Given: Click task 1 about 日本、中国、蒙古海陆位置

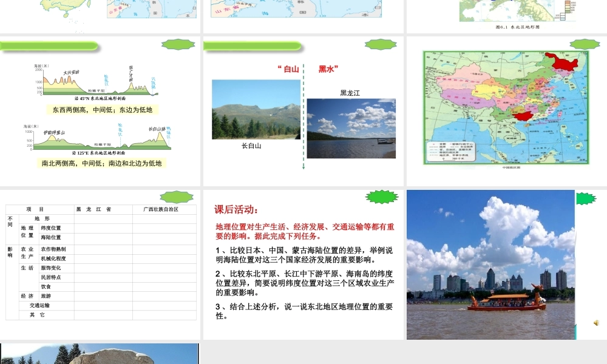Looking at the screenshot, I should point(304,255).
